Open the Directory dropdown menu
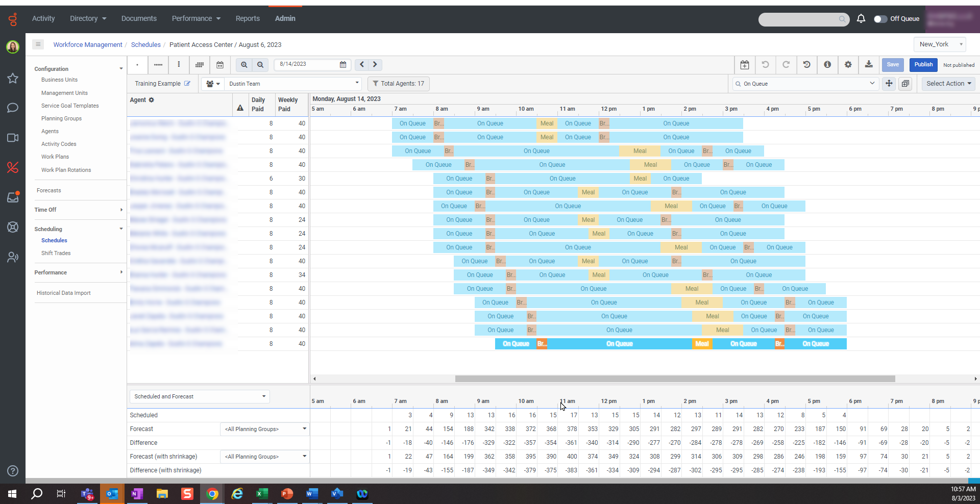This screenshot has width=980, height=504. (x=88, y=18)
